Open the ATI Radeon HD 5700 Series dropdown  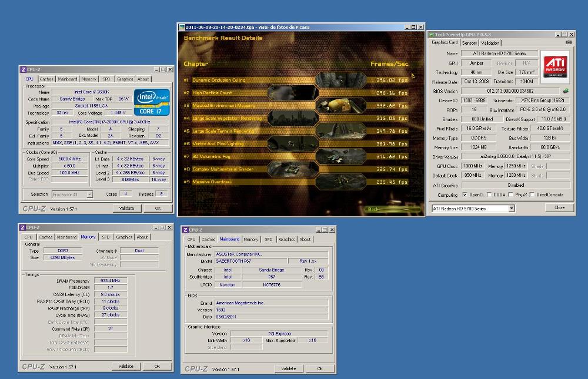[512, 209]
